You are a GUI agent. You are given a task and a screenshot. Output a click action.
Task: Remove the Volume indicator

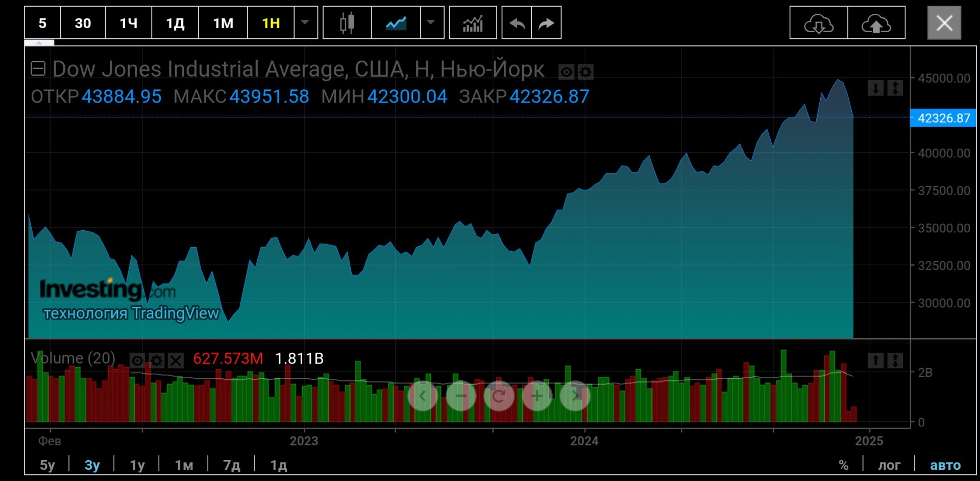pos(176,361)
